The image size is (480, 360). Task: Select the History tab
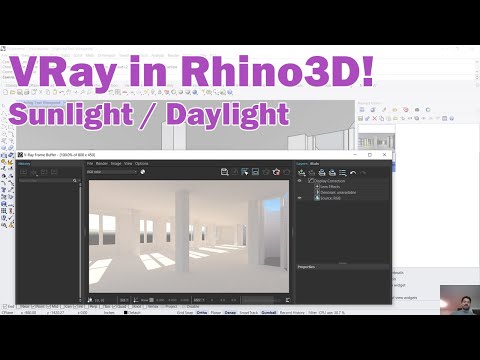24,164
